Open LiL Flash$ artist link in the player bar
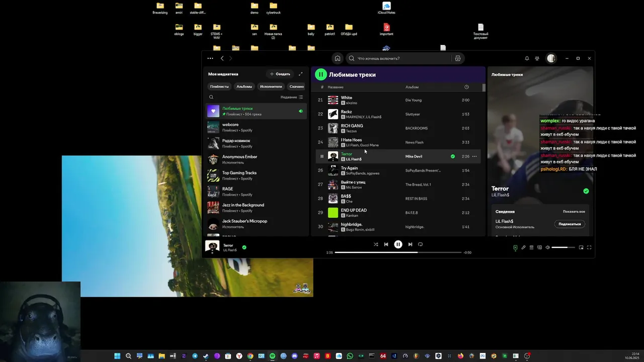644x362 pixels. click(x=230, y=250)
